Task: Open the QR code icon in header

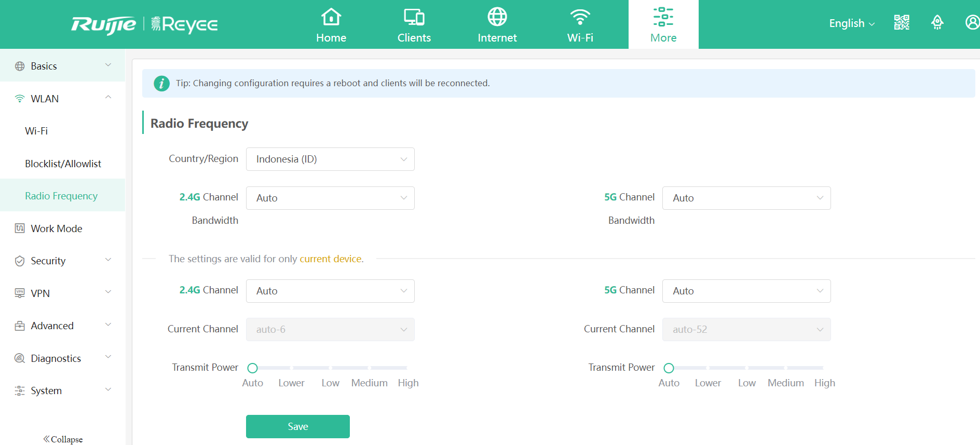Action: coord(902,22)
